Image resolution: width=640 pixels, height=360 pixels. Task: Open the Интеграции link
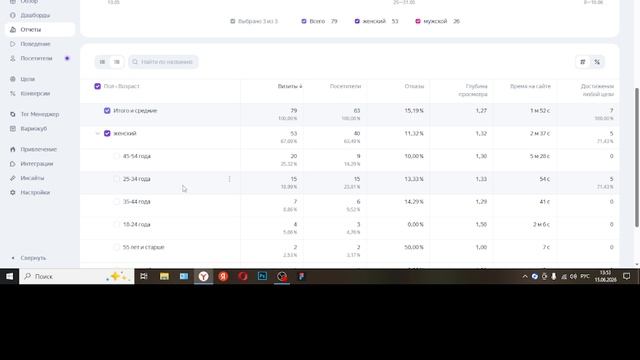(x=37, y=164)
